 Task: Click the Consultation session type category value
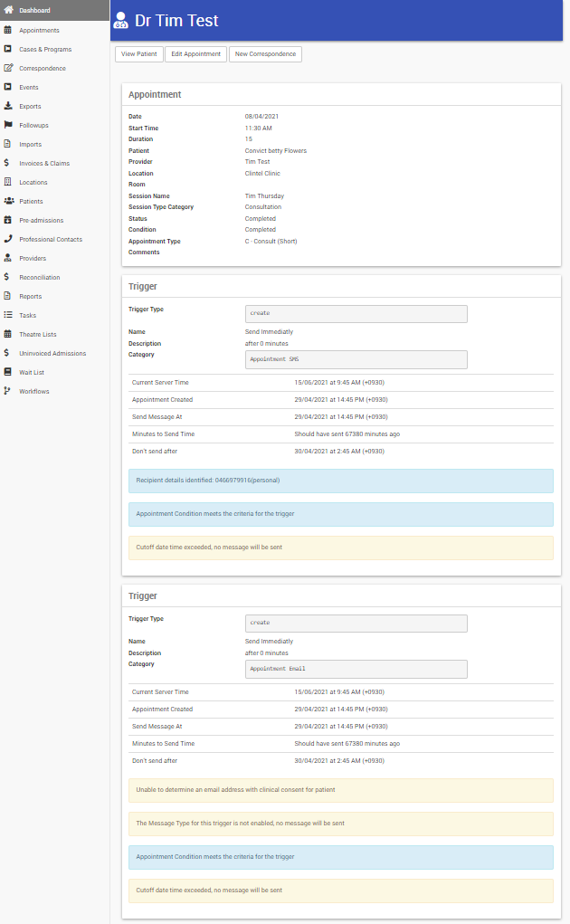pyautogui.click(x=263, y=207)
